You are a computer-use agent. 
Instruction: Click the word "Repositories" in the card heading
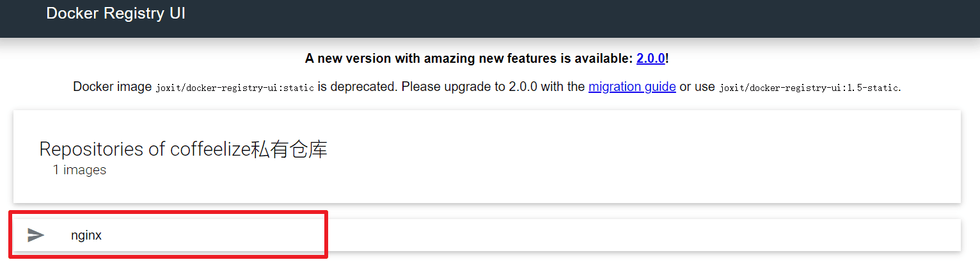[91, 149]
